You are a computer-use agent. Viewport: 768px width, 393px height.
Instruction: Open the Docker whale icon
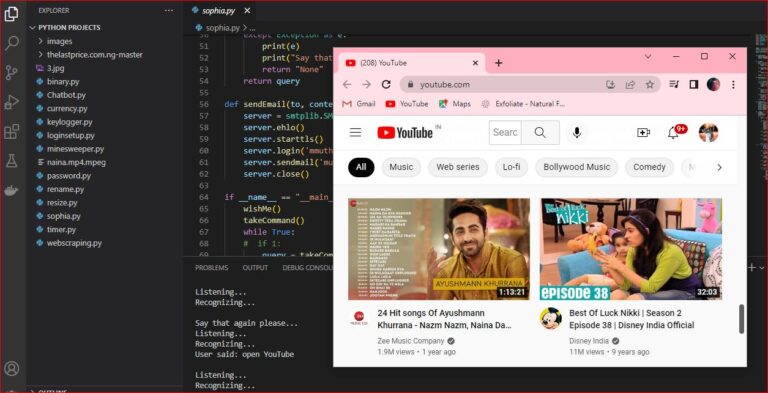click(11, 191)
